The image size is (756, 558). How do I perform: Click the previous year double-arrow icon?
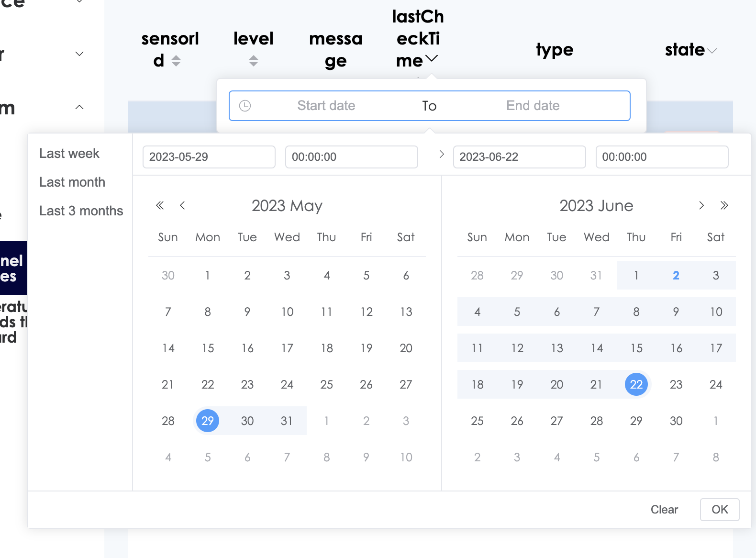[160, 205]
